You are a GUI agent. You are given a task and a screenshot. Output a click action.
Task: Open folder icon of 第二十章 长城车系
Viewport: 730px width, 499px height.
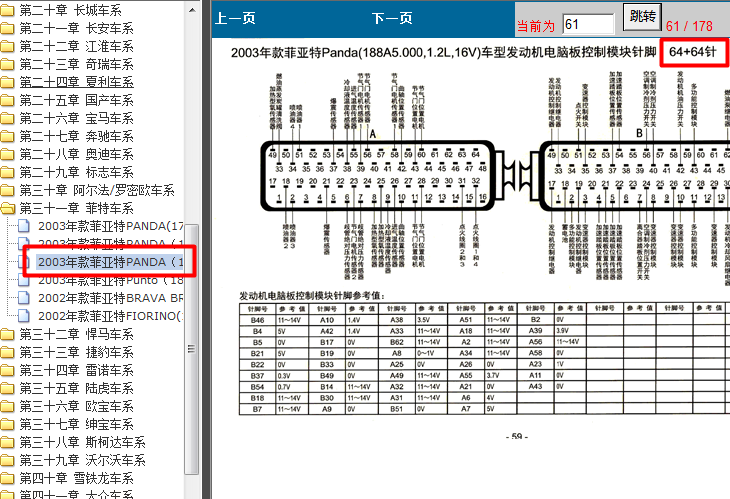[x=7, y=10]
